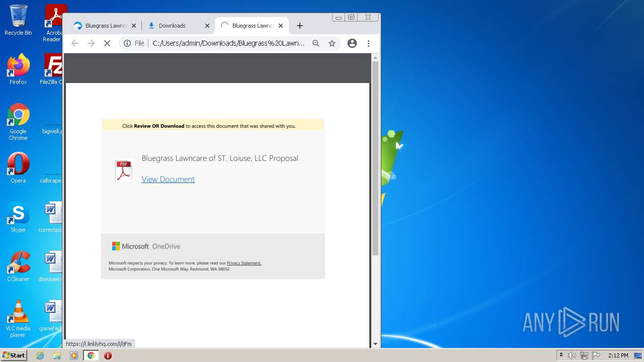Open the correctpo Word document icon

(51, 217)
